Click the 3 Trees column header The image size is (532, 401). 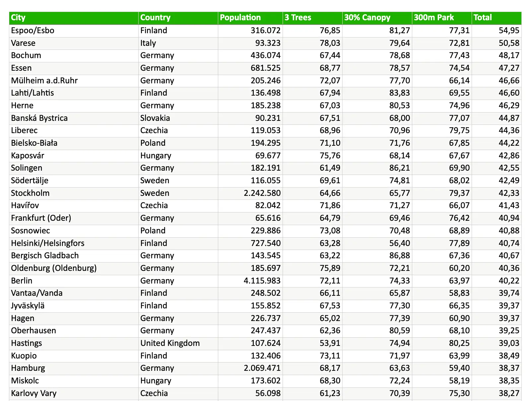312,18
